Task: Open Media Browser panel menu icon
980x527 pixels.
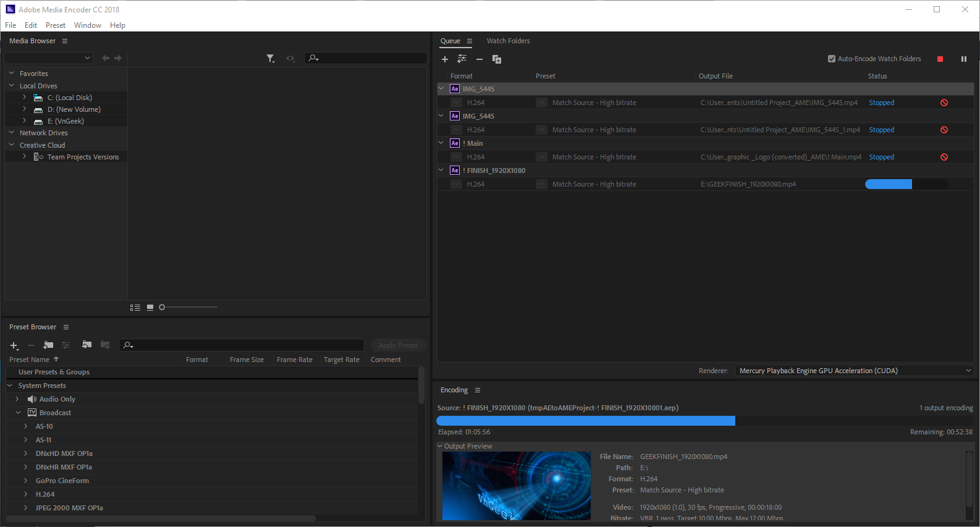Action: click(65, 41)
